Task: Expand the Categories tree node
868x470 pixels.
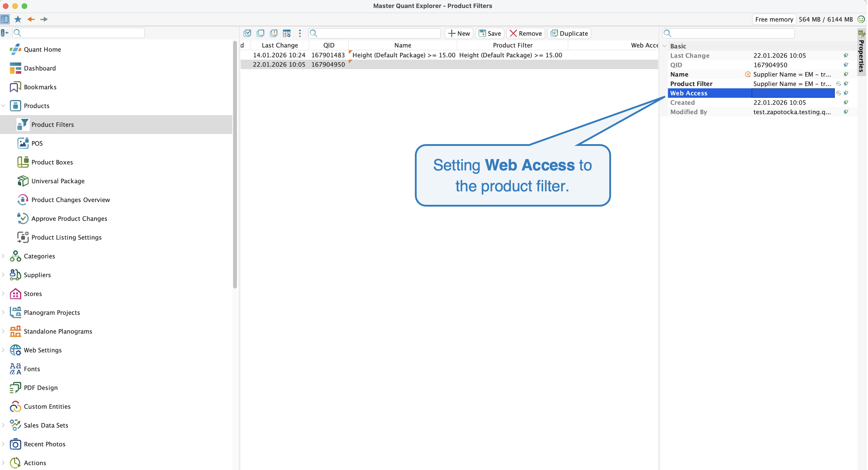Action: point(3,256)
